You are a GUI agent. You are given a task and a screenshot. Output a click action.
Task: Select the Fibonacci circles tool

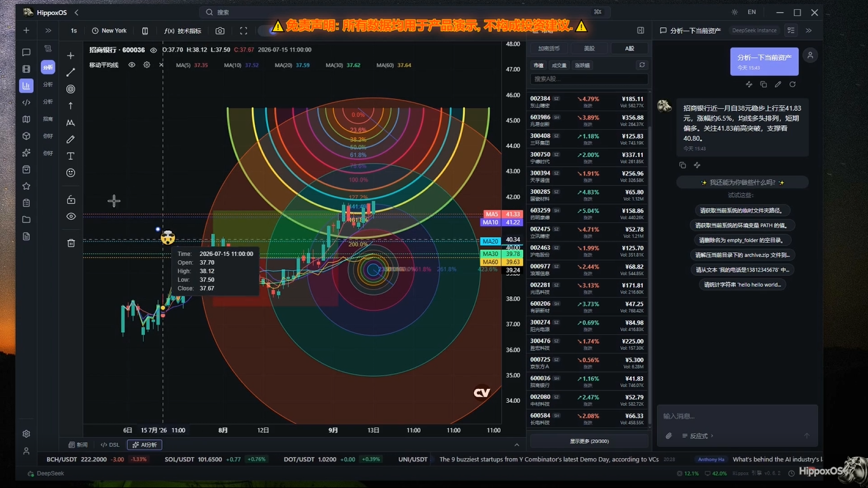pos(71,89)
